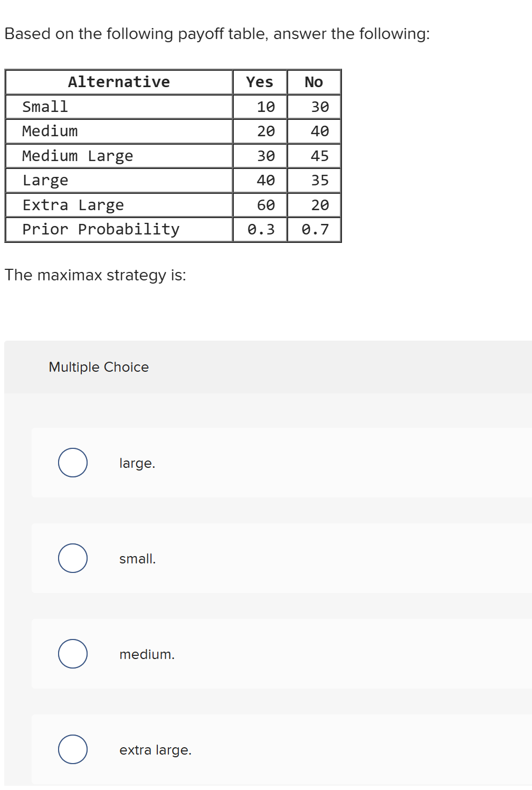This screenshot has width=532, height=790.
Task: Select the radio button for extra large
Action: click(x=72, y=749)
